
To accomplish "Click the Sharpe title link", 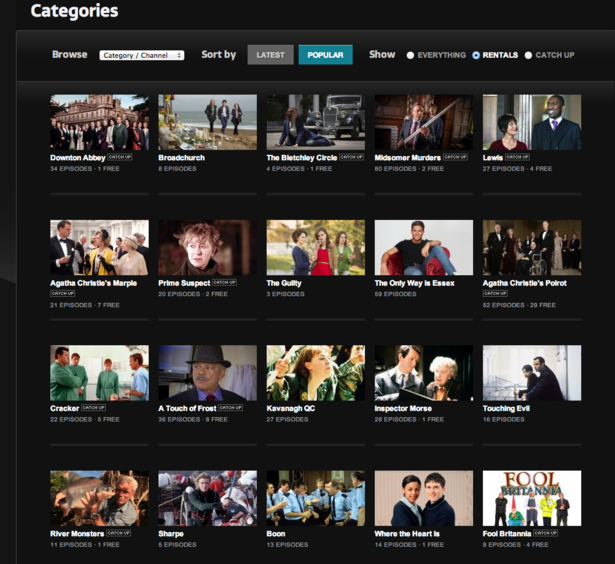I will pyautogui.click(x=171, y=534).
